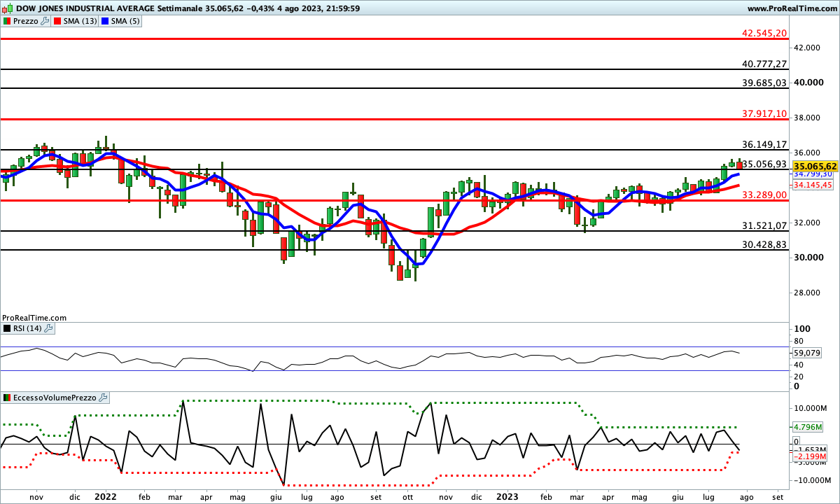Click the yellow current price tag 35.065,62
840x504 pixels.
coord(814,166)
